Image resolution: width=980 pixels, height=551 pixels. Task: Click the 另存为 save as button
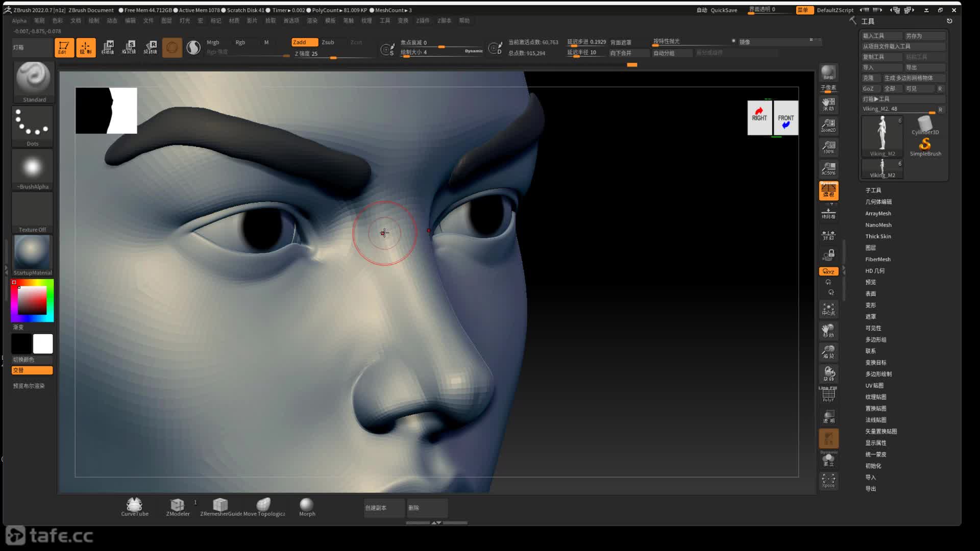(x=925, y=36)
